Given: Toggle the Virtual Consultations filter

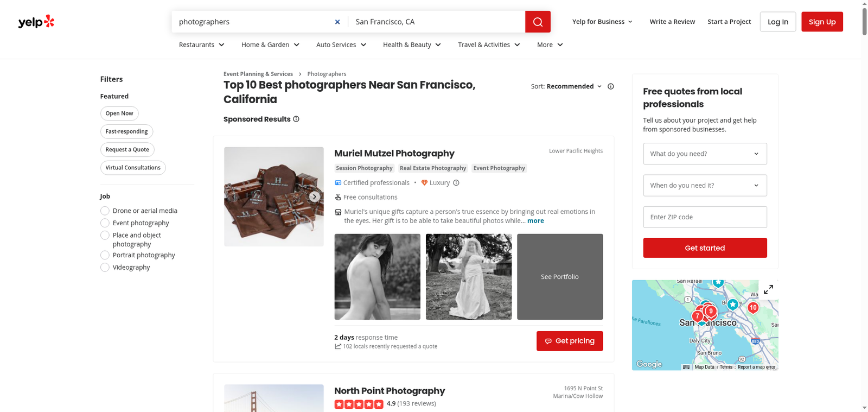Looking at the screenshot, I should pyautogui.click(x=133, y=167).
